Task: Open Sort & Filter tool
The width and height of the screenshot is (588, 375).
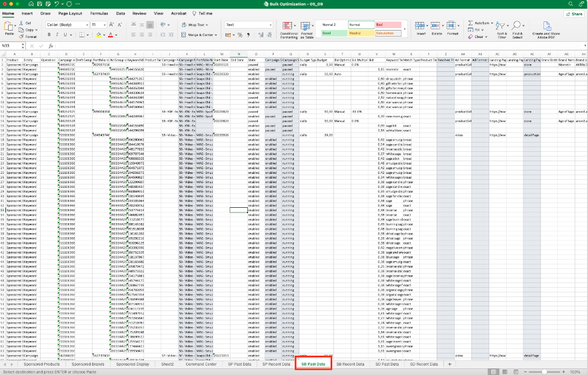Action: point(501,28)
